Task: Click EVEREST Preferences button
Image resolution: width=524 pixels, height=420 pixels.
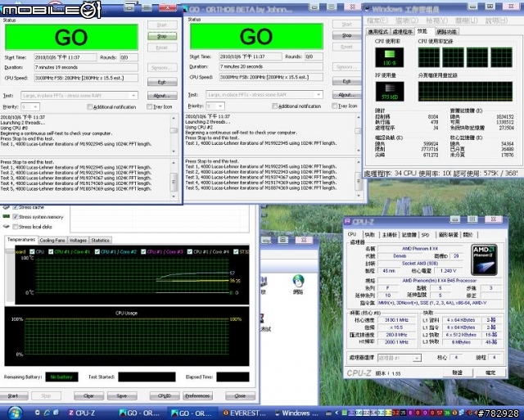Action: pos(197,395)
